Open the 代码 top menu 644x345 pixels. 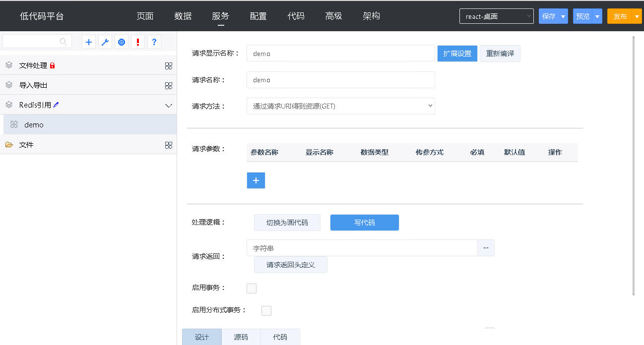[296, 16]
